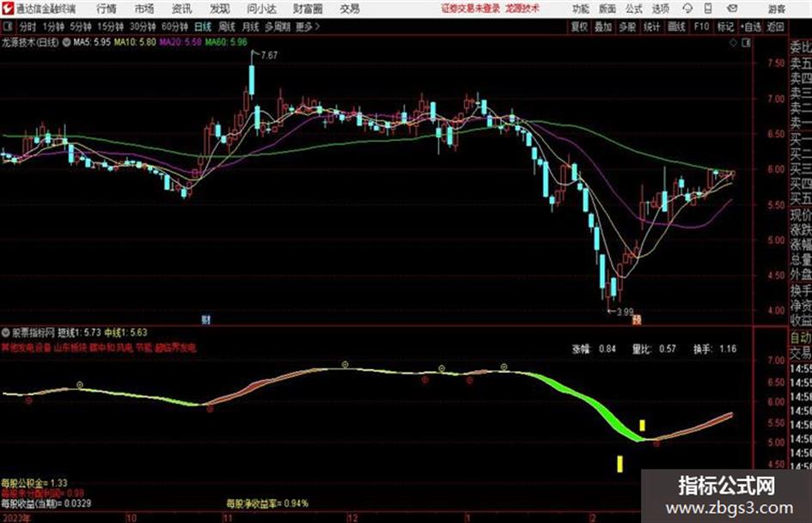This screenshot has width=812, height=523.
Task: Click the 7.67 high price label
Action: (269, 55)
